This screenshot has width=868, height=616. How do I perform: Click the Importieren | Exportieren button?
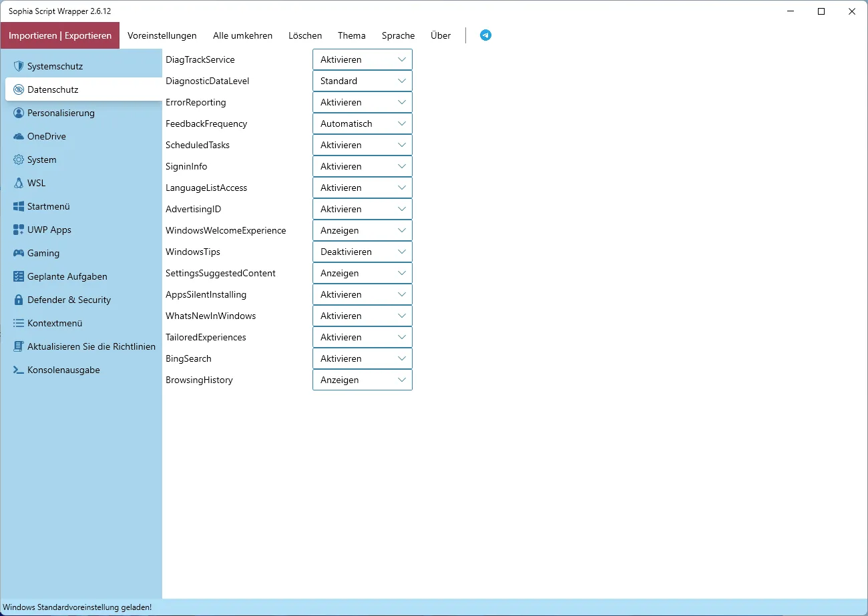tap(60, 35)
